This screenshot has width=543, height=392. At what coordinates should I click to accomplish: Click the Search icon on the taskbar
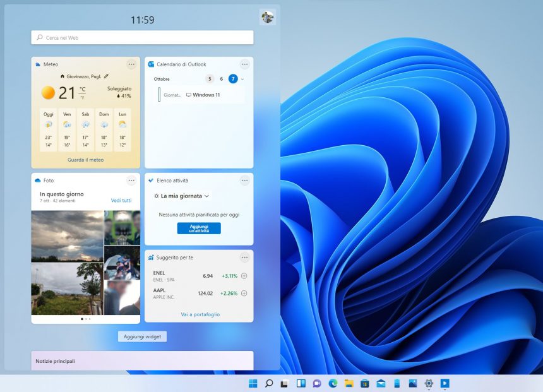click(268, 383)
